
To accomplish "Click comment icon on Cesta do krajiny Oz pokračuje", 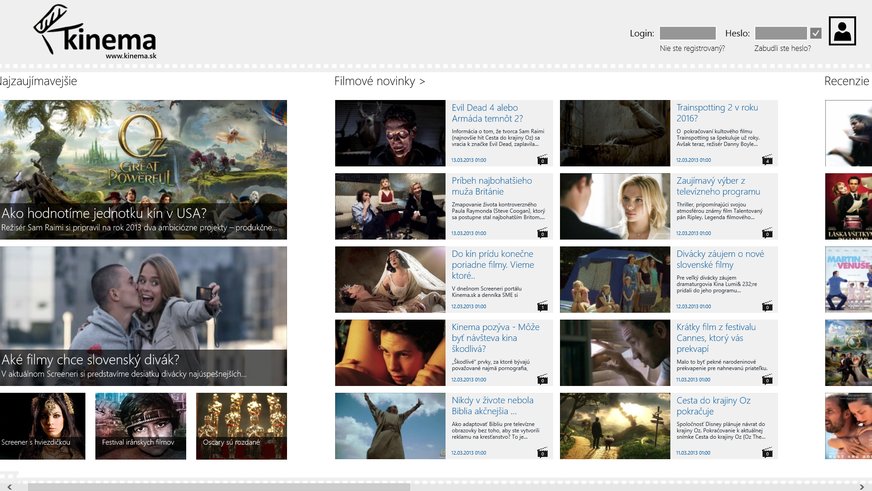I will click(768, 452).
